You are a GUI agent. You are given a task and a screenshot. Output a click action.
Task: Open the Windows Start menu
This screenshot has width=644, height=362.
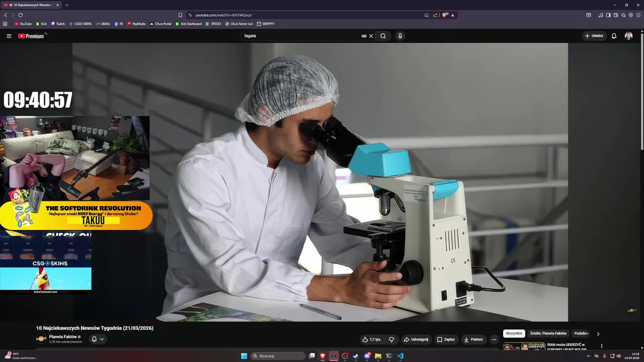click(244, 356)
